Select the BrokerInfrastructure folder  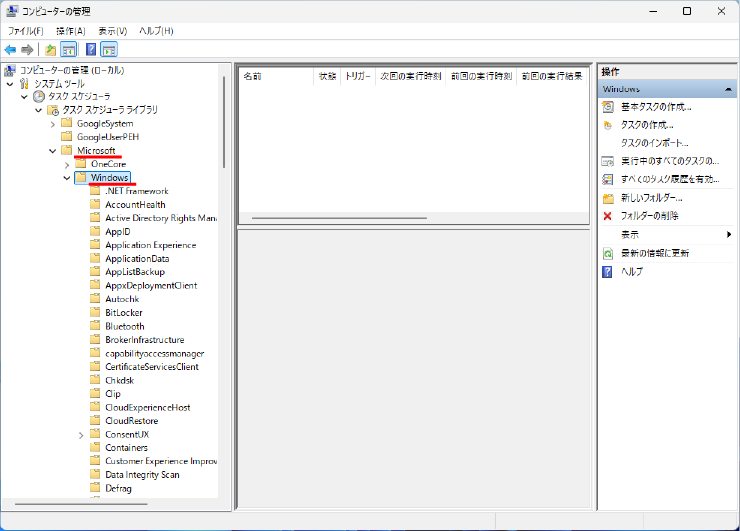coord(145,340)
